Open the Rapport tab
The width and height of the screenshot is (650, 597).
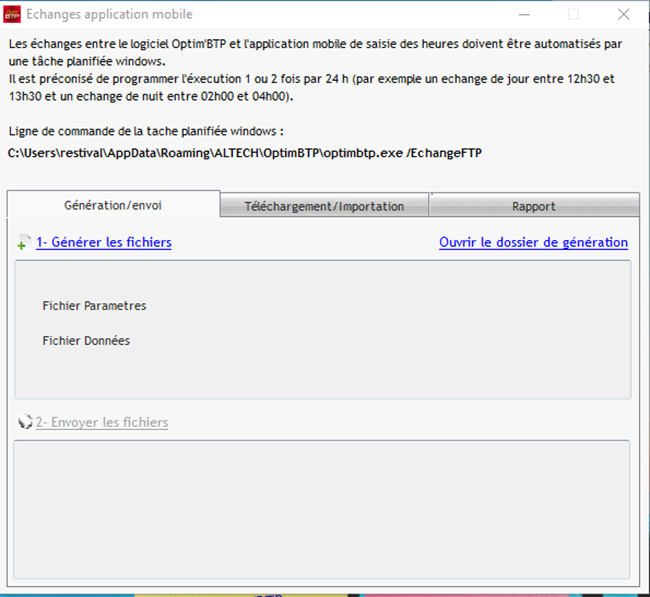533,206
